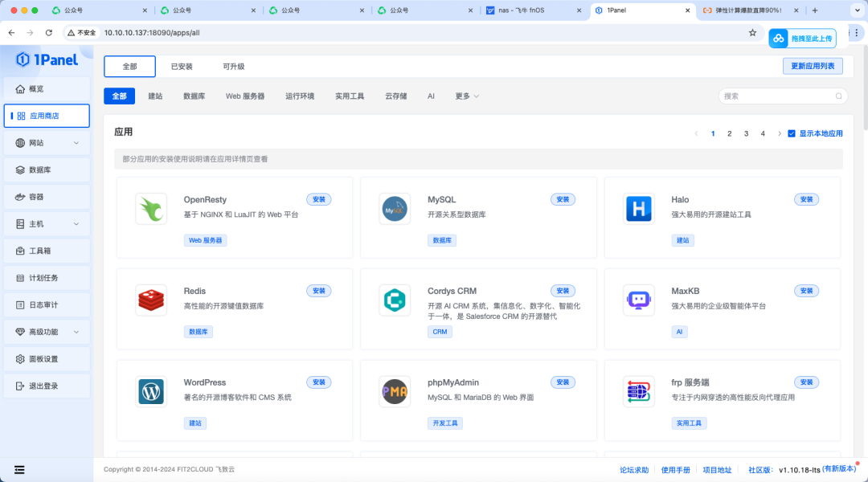Open the 论坛求助 link
868x482 pixels.
point(634,470)
